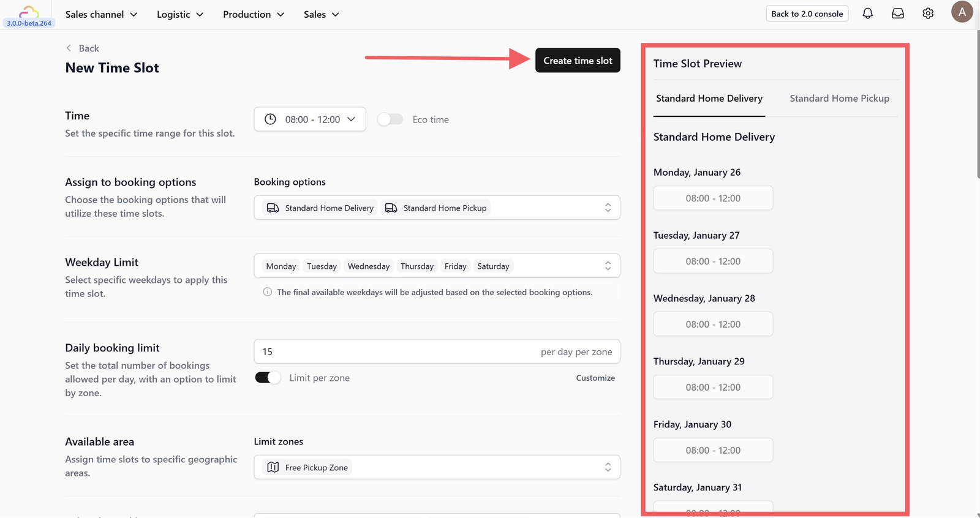
Task: Click the Create time slot button
Action: pos(578,60)
